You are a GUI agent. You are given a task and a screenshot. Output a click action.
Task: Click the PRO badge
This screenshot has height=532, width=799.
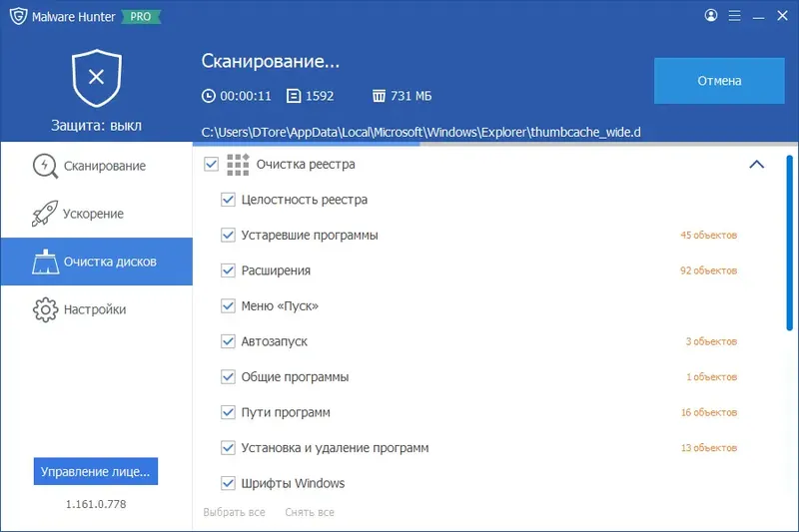141,17
